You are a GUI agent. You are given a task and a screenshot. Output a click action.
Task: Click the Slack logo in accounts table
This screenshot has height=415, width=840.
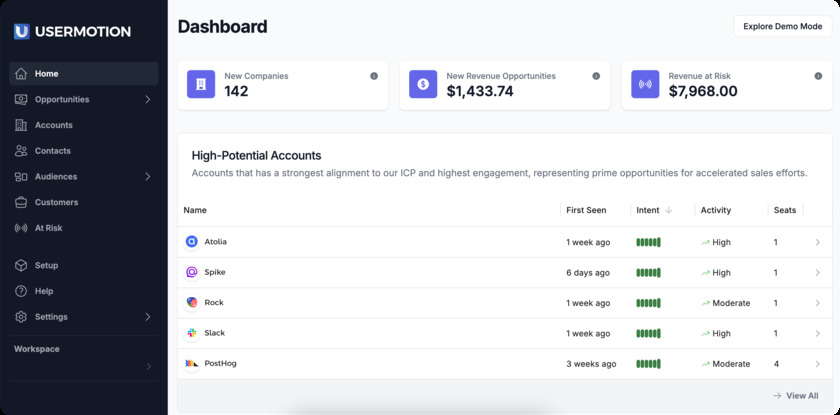192,333
